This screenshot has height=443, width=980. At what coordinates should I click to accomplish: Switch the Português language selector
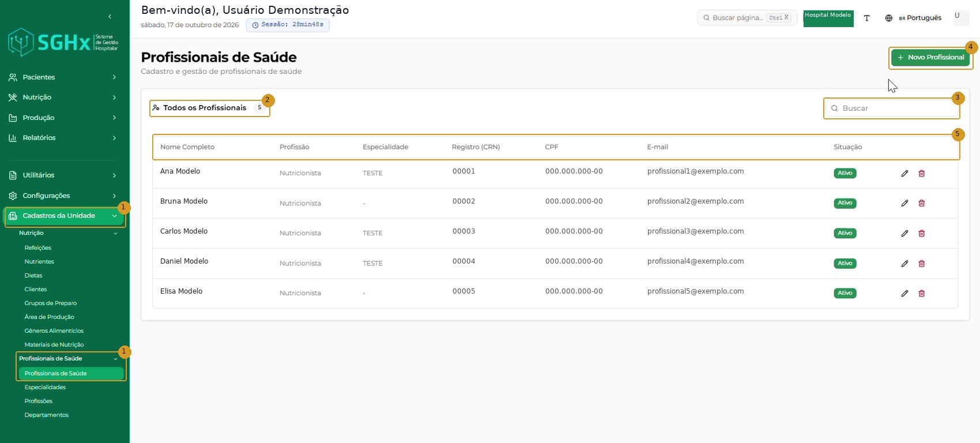[x=920, y=18]
